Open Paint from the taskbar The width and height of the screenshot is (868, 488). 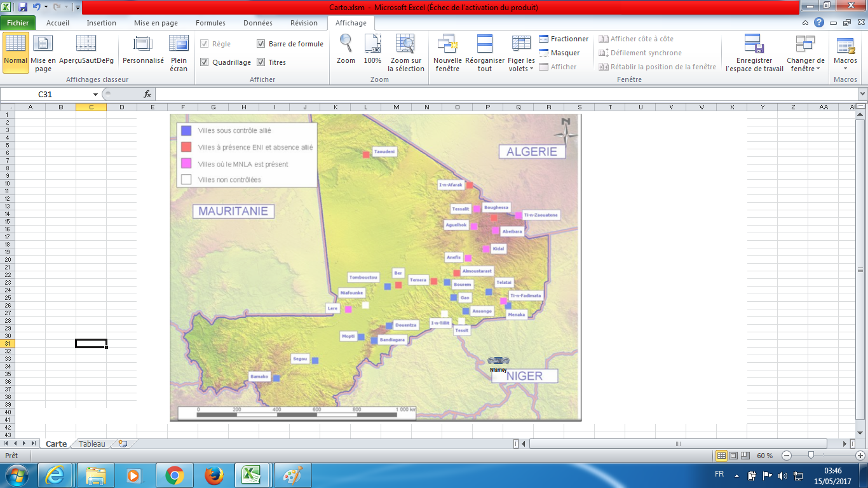(292, 475)
